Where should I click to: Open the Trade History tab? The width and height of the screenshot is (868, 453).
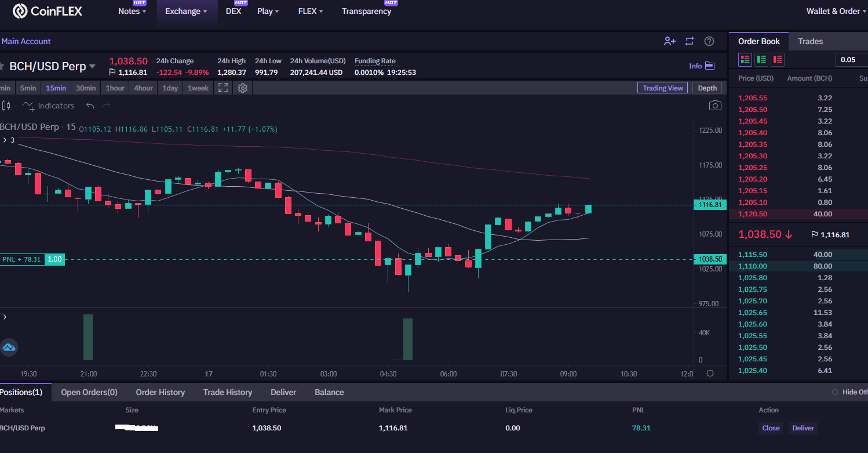(x=228, y=392)
